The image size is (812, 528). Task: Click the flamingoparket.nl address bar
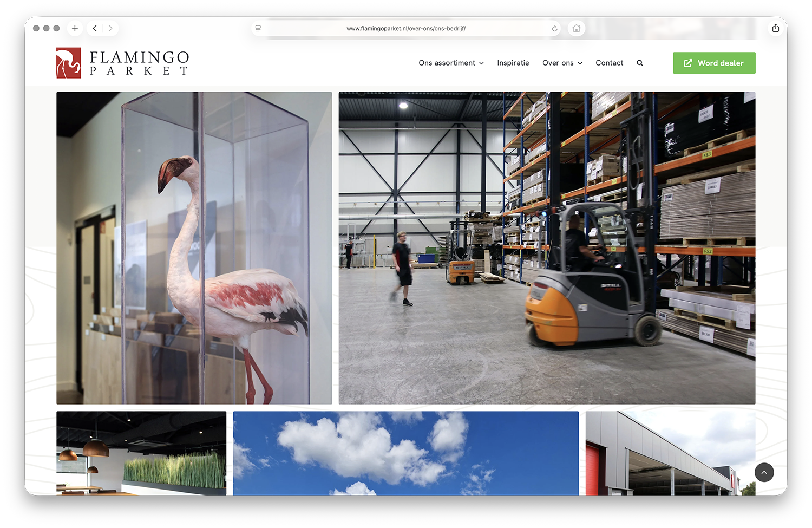coord(406,29)
